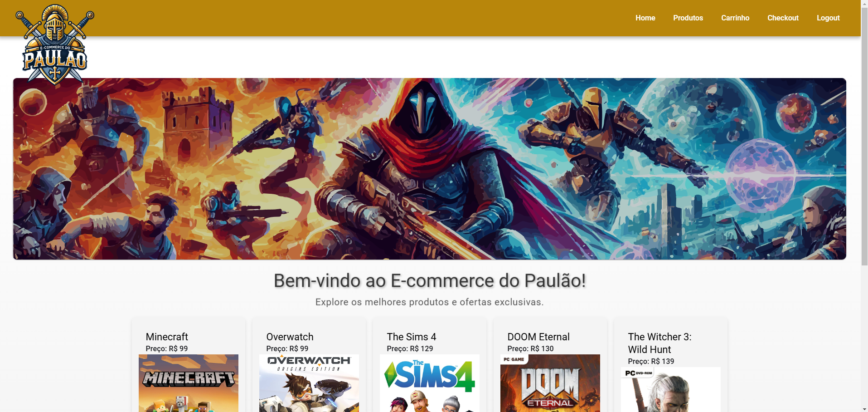Open the Minecraft cover image

click(189, 383)
